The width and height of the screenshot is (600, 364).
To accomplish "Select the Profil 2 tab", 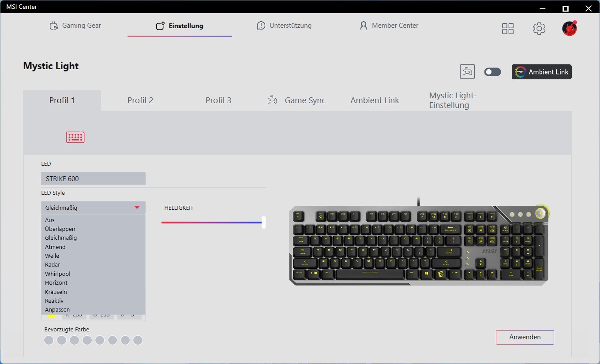I will tap(140, 100).
